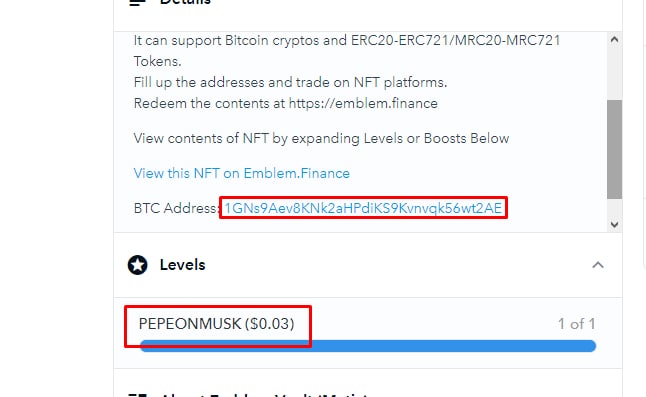Click the icon beside the About section
646x397 pixels.
137,395
